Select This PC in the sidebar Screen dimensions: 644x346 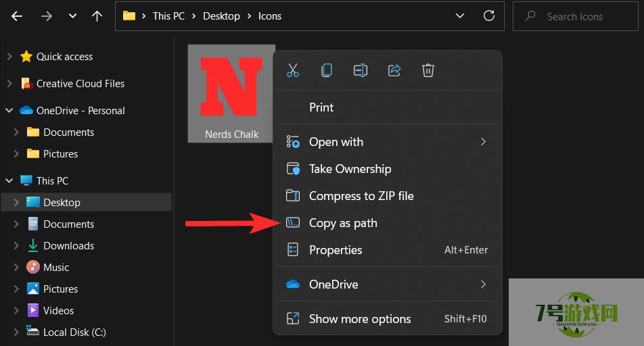click(x=52, y=181)
